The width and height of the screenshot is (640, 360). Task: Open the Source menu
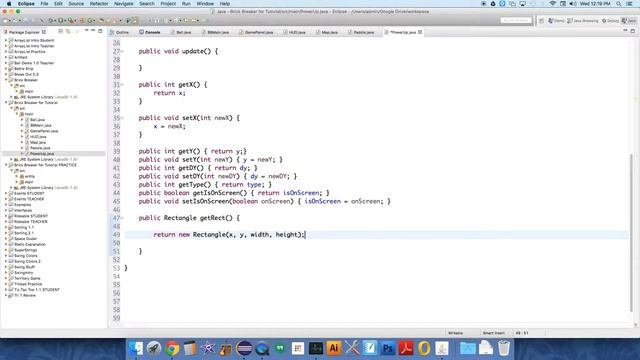point(76,4)
